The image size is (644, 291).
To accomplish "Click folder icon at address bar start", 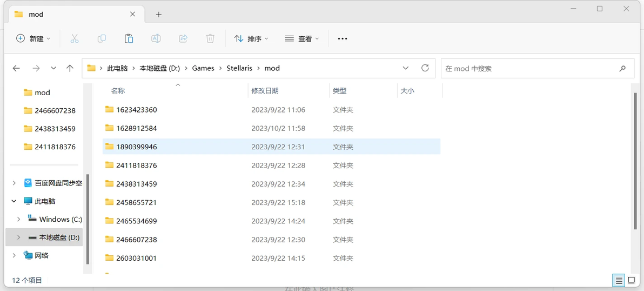I will coord(91,68).
